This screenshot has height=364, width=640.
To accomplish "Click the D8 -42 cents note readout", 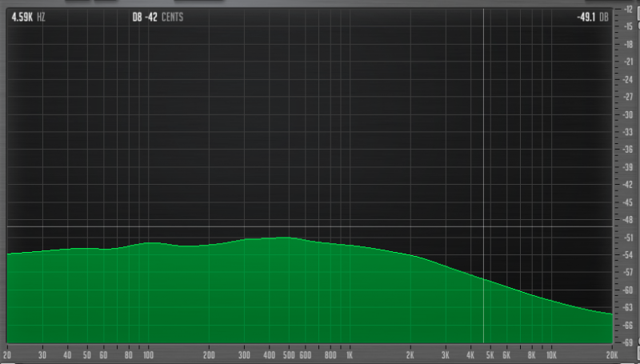I will click(155, 15).
